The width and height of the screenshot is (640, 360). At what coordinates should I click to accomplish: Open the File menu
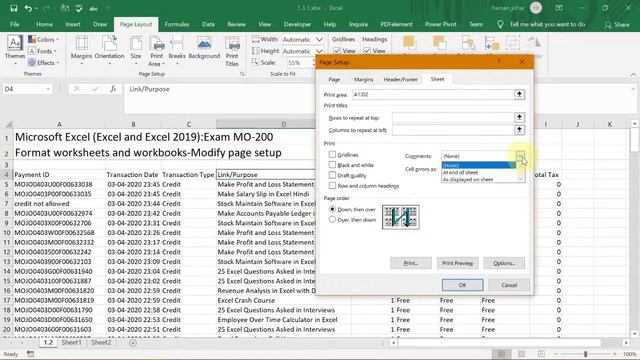pyautogui.click(x=15, y=24)
